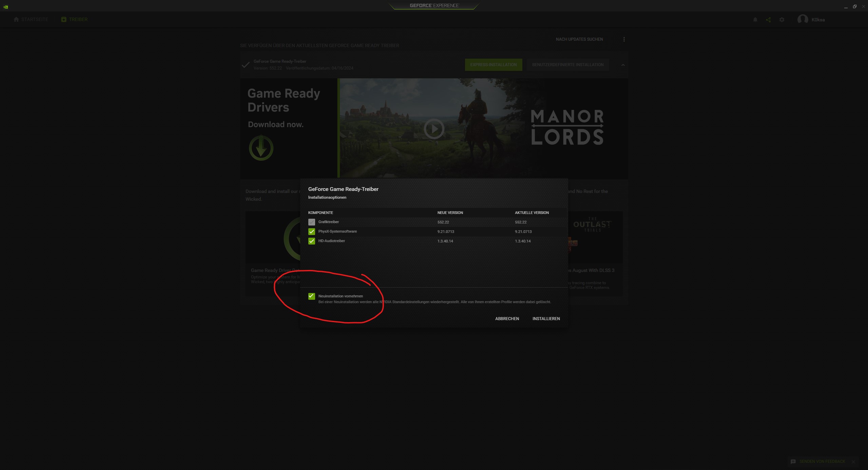Toggle the Grafiktreiber component checkbox
868x470 pixels.
click(311, 222)
